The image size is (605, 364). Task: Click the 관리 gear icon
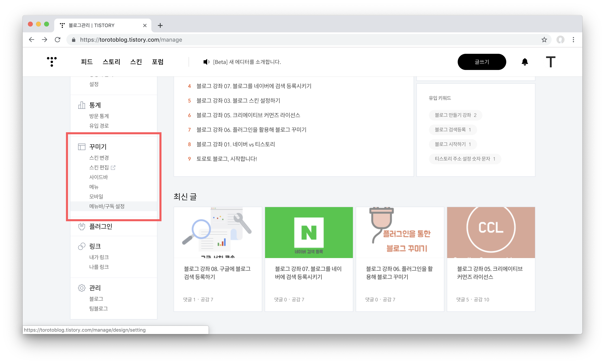(x=82, y=288)
